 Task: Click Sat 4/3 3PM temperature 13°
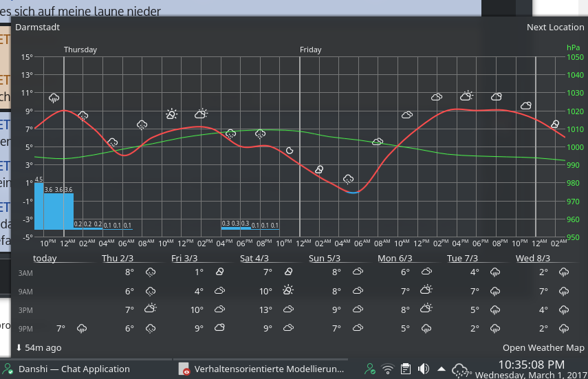265,310
